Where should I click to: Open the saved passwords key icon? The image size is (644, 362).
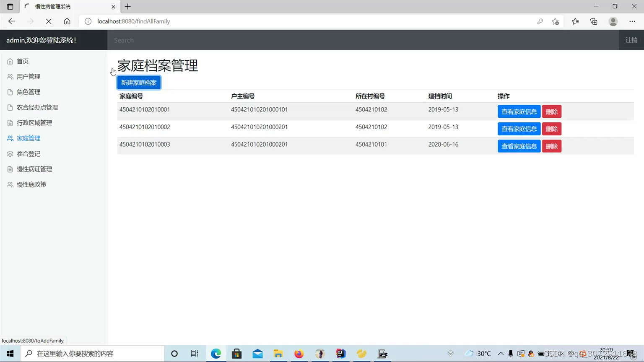pyautogui.click(x=540, y=21)
